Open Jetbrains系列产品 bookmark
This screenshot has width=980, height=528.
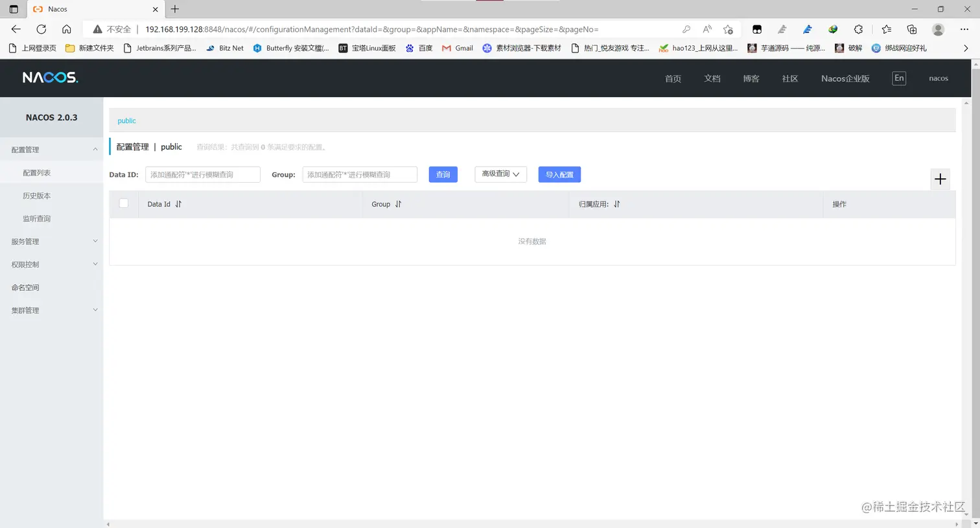[159, 48]
